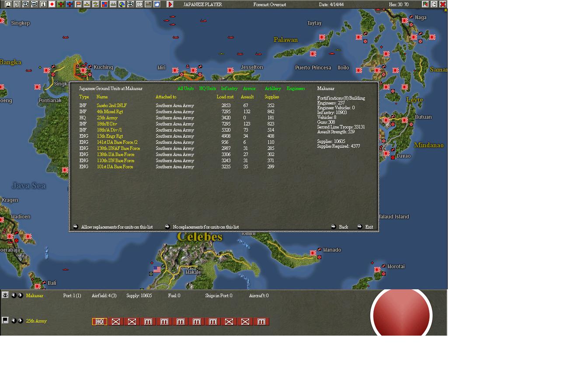Image resolution: width=585 pixels, height=392 pixels.
Task: Go to previous base using Makassar left arrow
Action: click(14, 295)
